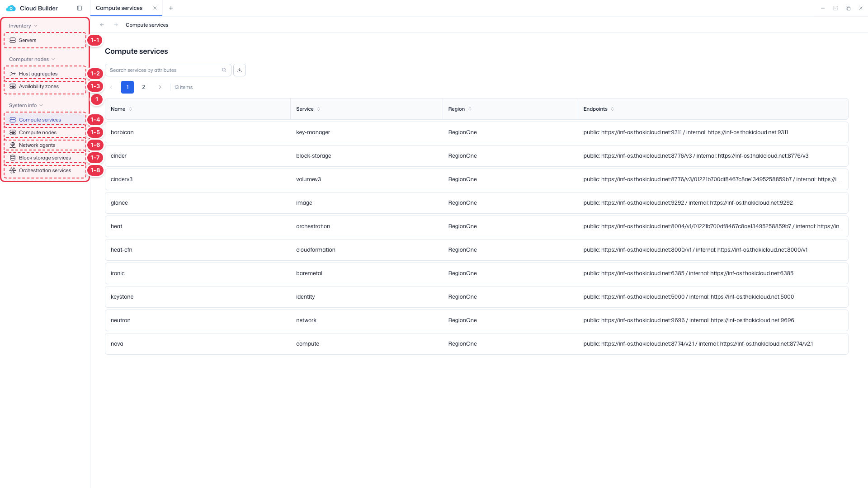Collapse the Inventory section

coord(23,26)
